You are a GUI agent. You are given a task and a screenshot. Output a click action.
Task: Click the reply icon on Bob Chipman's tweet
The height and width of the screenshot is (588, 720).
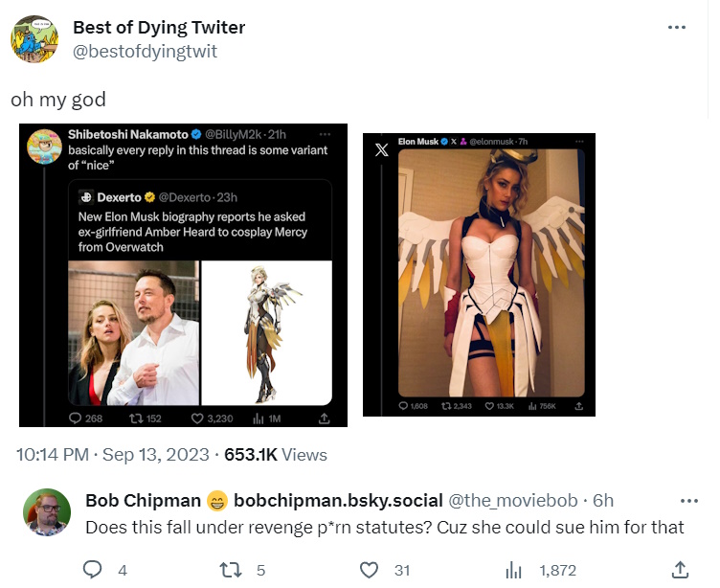pyautogui.click(x=93, y=570)
